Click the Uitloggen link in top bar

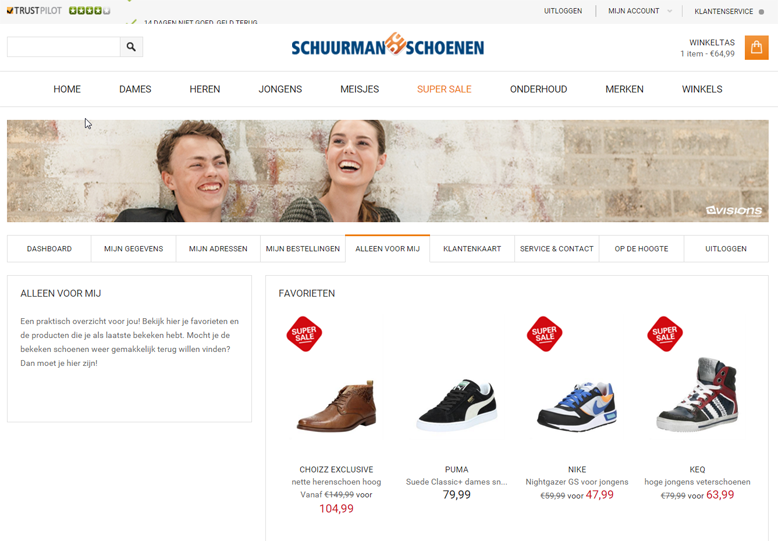(563, 11)
